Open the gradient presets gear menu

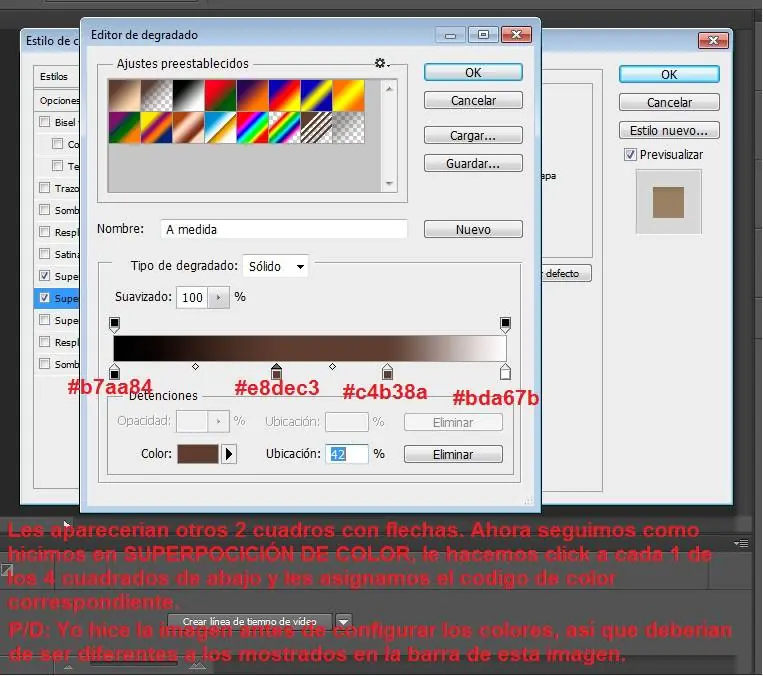click(381, 63)
